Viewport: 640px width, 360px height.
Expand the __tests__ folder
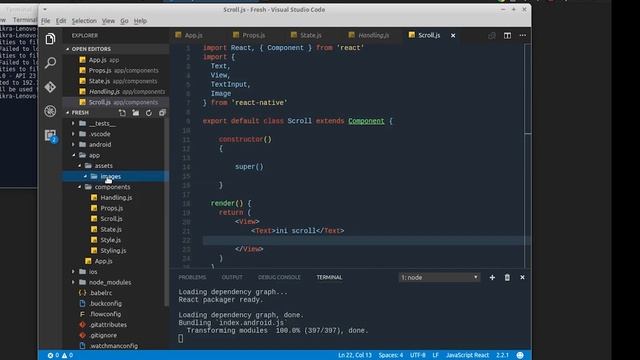coord(102,123)
